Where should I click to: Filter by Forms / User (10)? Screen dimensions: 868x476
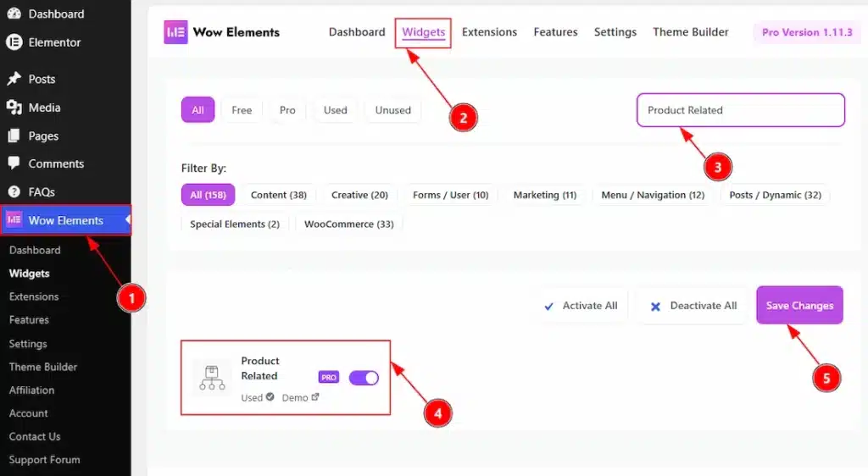[451, 195]
